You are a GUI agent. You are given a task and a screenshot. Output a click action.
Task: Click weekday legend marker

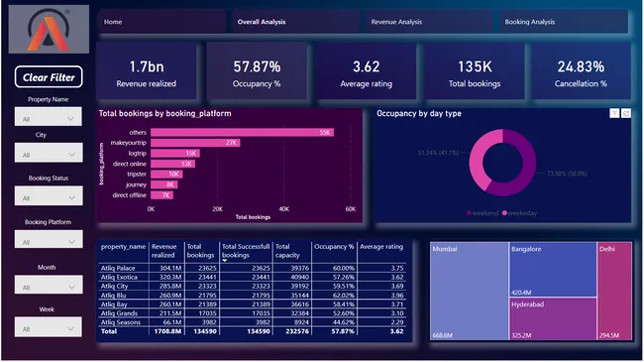504,213
